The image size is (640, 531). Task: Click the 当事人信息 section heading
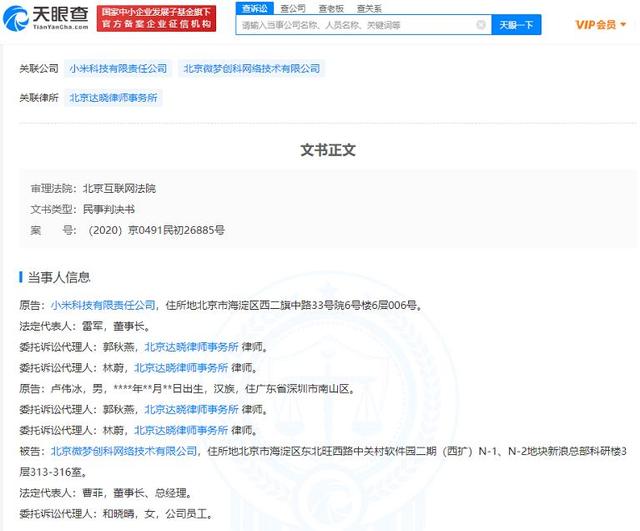pos(59,278)
